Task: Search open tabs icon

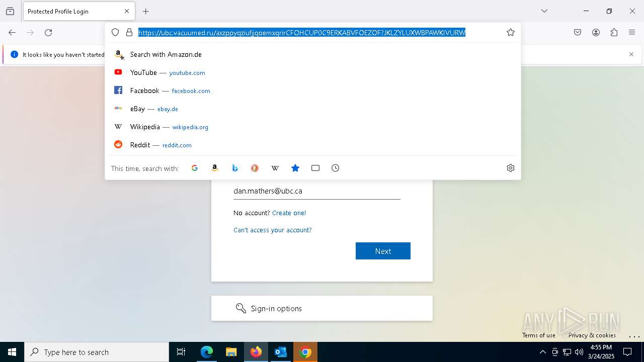Action: [x=315, y=168]
